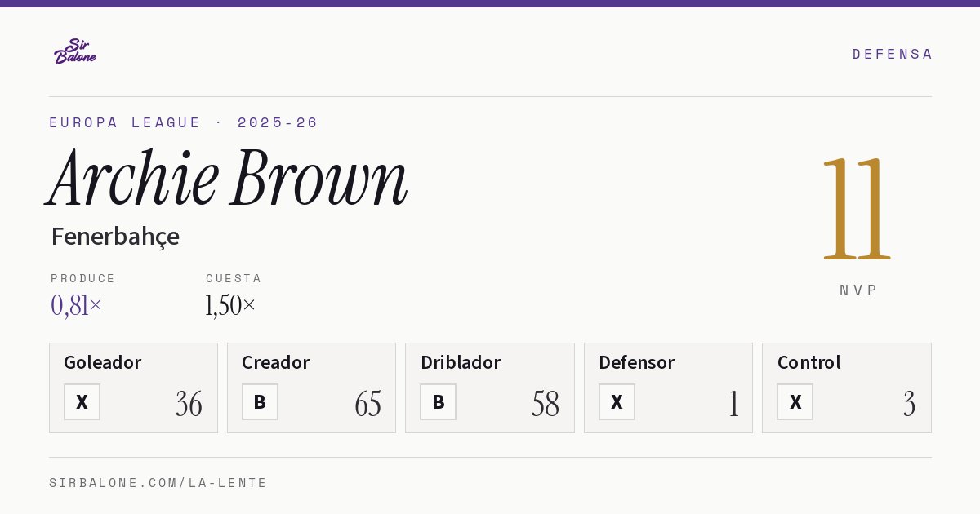Open the Goleador stat card

[133, 388]
